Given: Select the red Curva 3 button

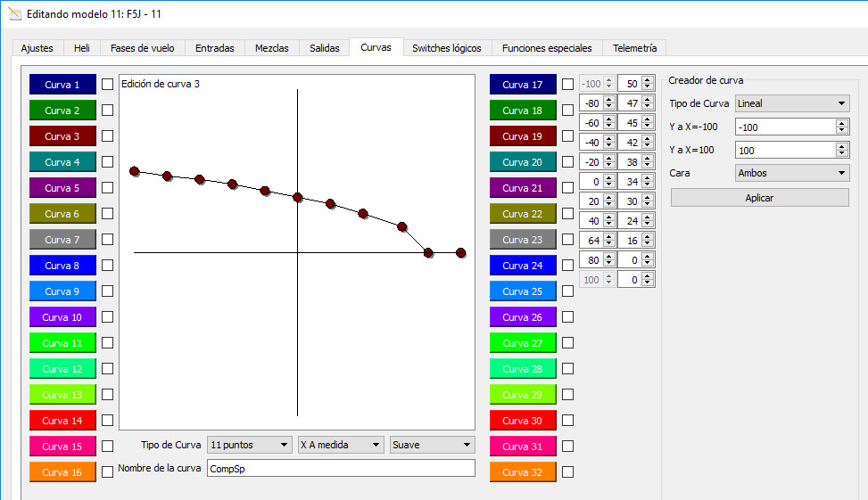Looking at the screenshot, I should 62,136.
